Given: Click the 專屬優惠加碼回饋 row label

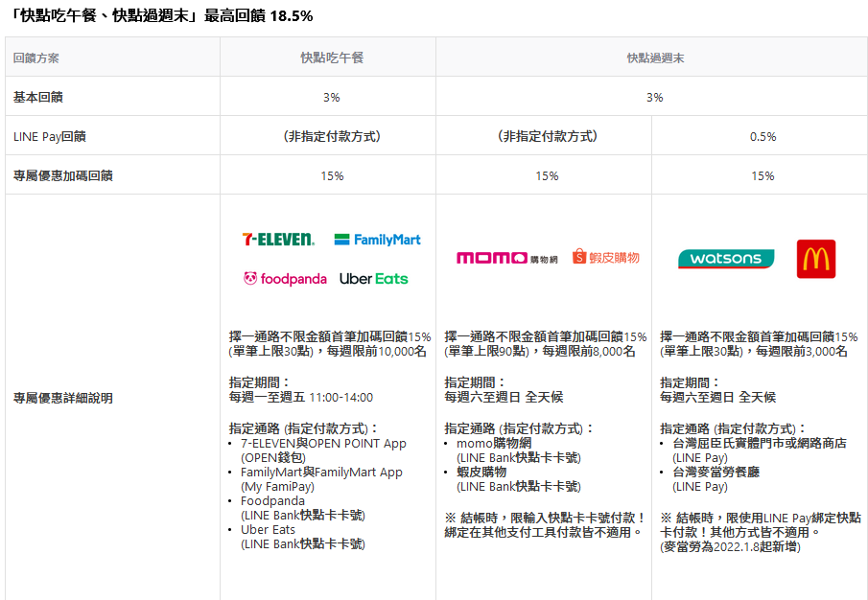Looking at the screenshot, I should (x=63, y=175).
